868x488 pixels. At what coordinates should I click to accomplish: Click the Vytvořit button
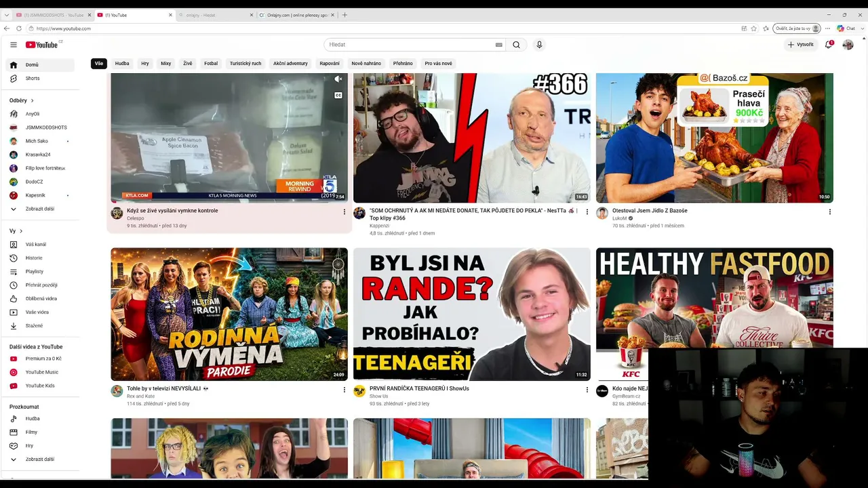[x=801, y=45]
